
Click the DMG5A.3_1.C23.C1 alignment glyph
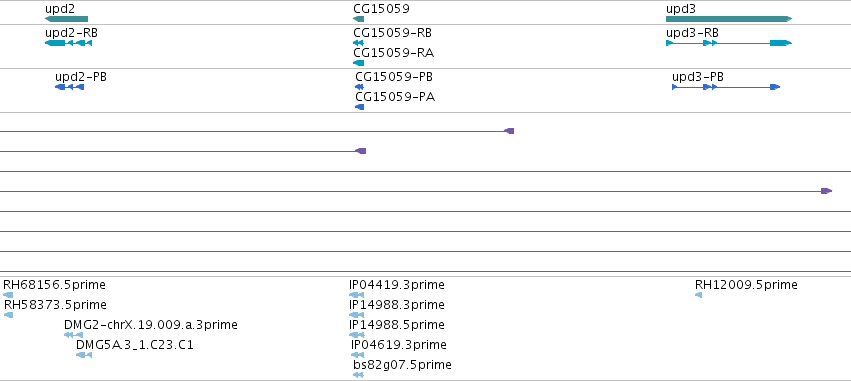click(x=84, y=355)
